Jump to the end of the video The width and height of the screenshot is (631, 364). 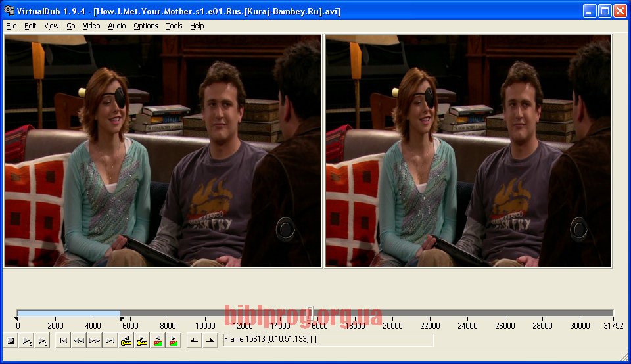pos(110,340)
